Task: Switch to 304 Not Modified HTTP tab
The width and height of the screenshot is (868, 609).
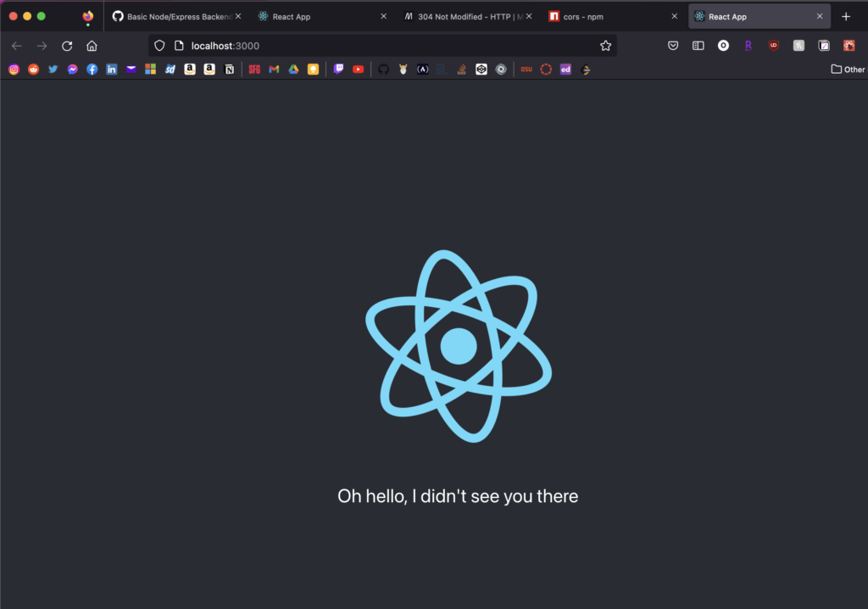Action: [x=470, y=17]
